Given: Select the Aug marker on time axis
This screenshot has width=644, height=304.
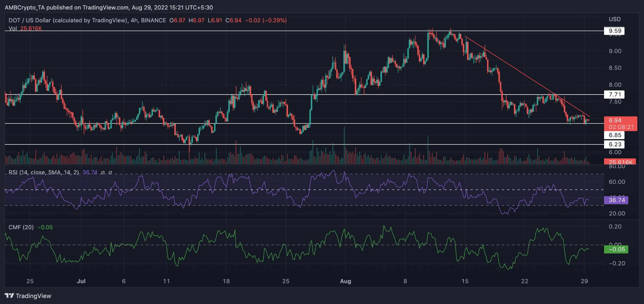Looking at the screenshot, I should coord(345,281).
